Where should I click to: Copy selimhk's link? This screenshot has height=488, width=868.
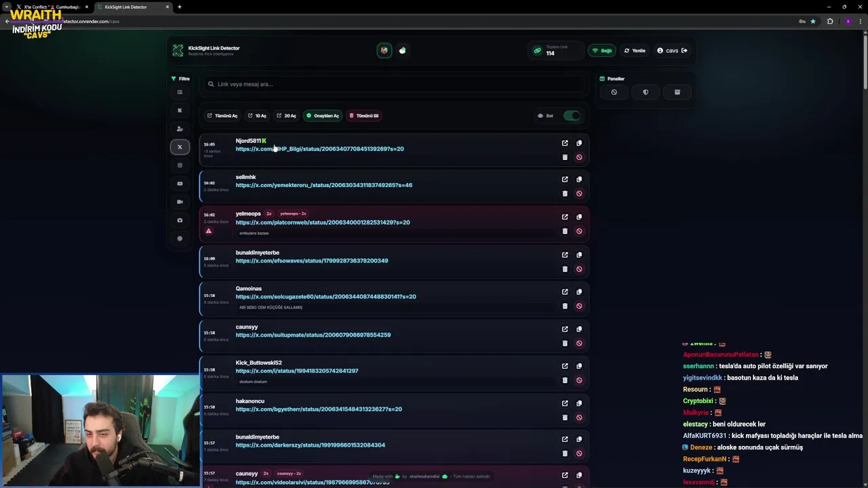click(579, 180)
